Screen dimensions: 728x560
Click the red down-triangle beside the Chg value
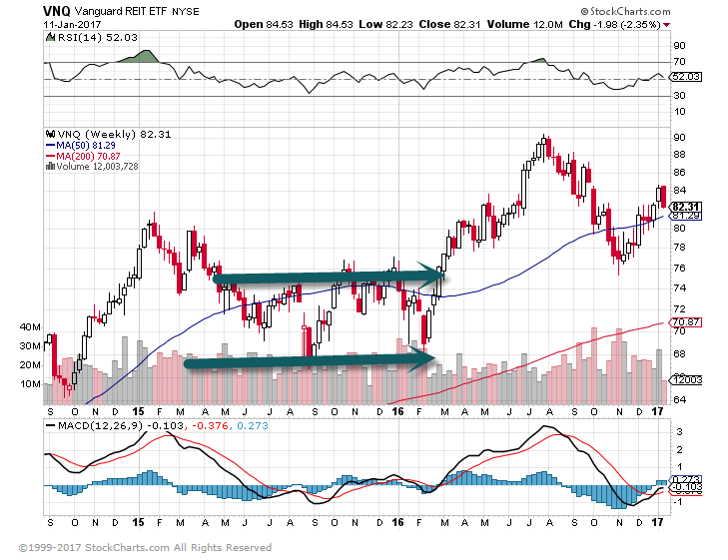point(667,25)
